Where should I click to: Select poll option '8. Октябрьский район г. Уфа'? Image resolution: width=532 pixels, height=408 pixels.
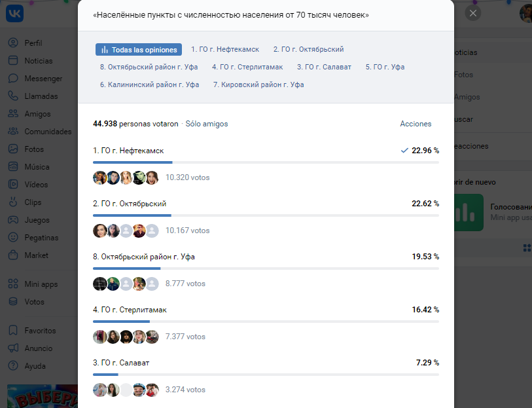click(144, 257)
